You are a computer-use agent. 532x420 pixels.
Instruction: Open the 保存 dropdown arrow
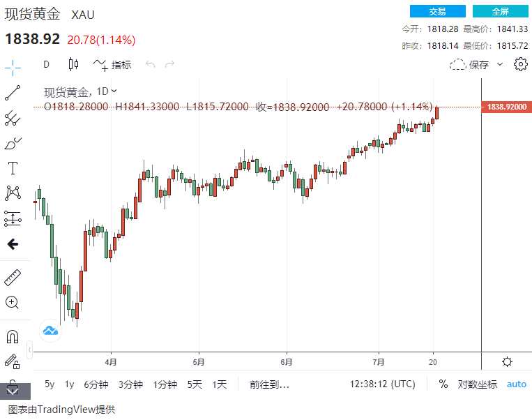tap(500, 65)
